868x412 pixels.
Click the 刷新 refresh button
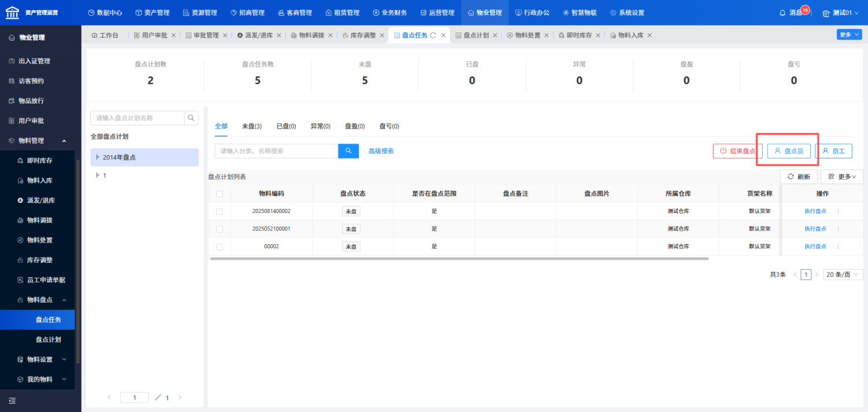click(x=799, y=176)
